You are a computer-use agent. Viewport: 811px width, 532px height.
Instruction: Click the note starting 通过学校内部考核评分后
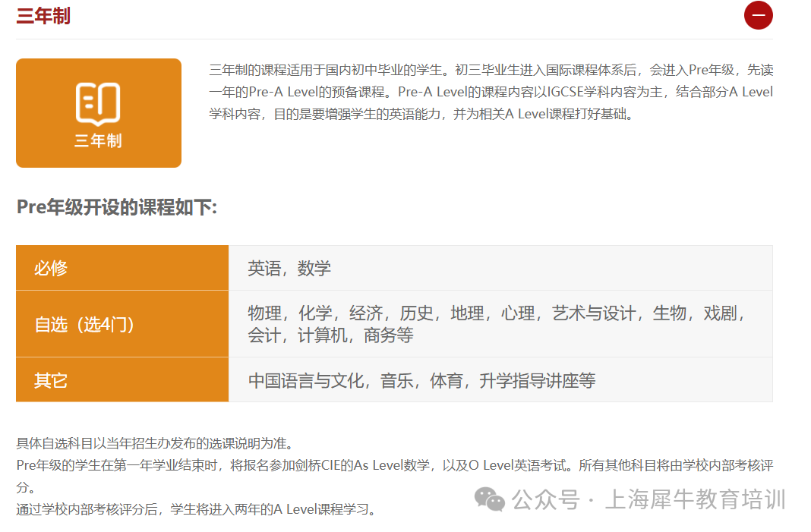point(196,508)
